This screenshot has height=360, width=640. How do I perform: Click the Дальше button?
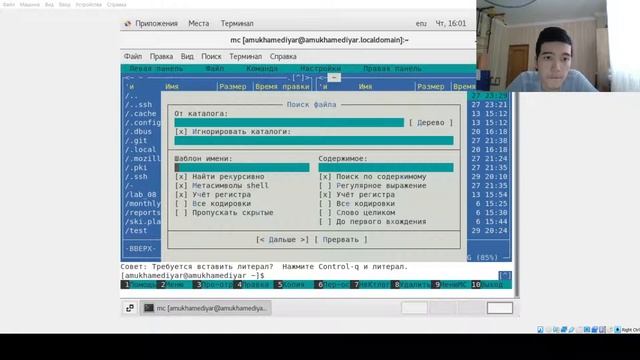[282, 240]
